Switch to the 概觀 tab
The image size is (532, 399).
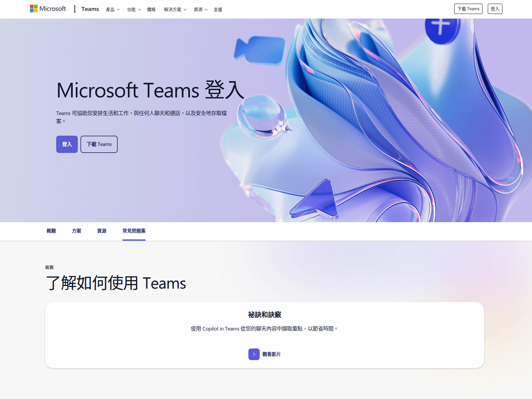[x=51, y=231]
